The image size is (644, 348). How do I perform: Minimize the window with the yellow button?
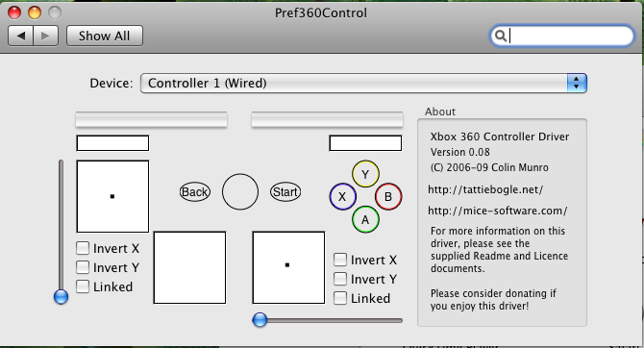[x=35, y=12]
